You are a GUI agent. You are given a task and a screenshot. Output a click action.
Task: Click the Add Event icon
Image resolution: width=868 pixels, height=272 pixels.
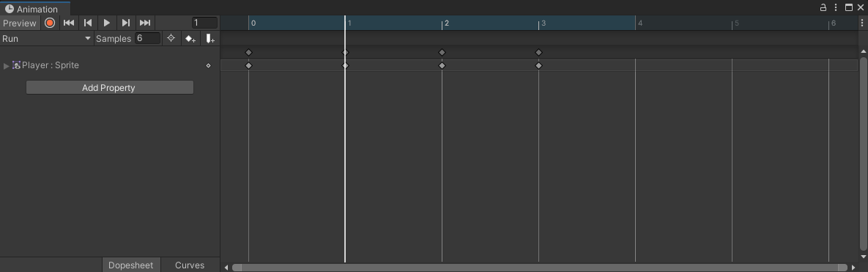click(209, 39)
